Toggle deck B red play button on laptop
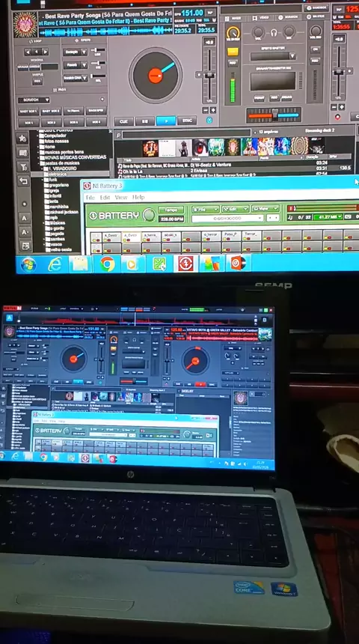Image resolution: width=359 pixels, height=644 pixels. click(200, 384)
